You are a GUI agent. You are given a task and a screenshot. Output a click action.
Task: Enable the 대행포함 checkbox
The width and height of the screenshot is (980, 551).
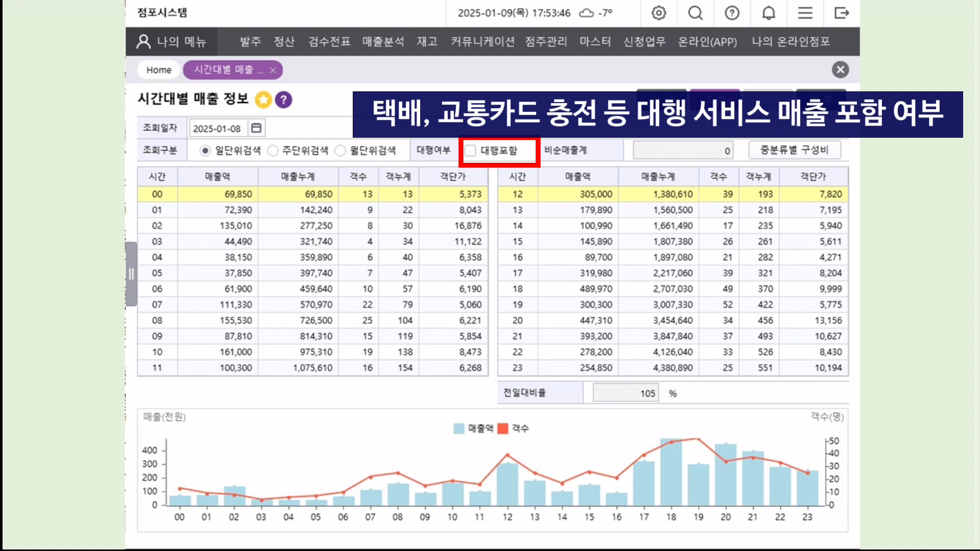pos(471,151)
